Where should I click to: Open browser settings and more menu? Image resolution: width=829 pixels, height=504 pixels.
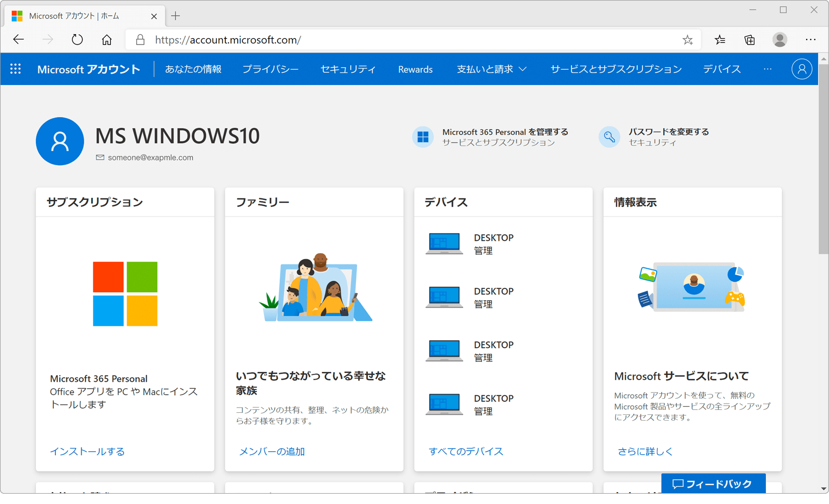(811, 39)
